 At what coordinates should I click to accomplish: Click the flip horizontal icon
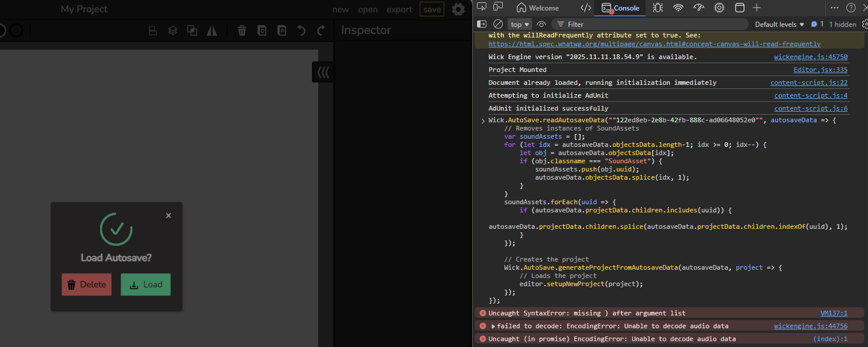click(x=212, y=30)
